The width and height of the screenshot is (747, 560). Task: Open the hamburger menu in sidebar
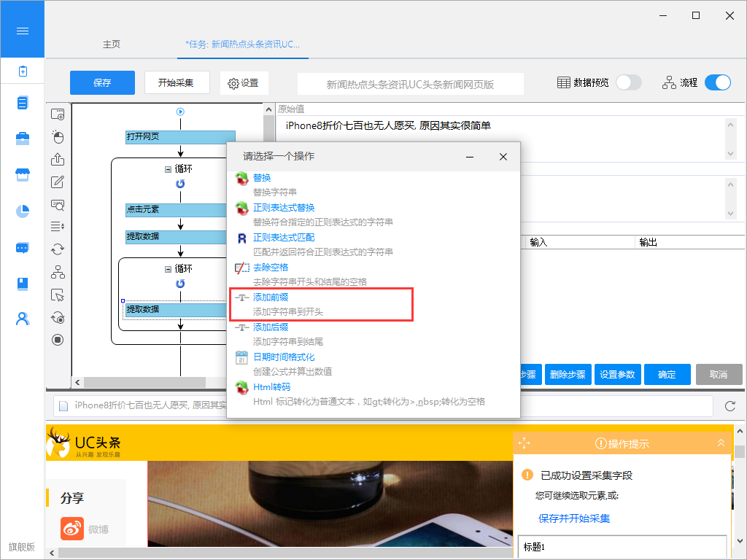(22, 31)
